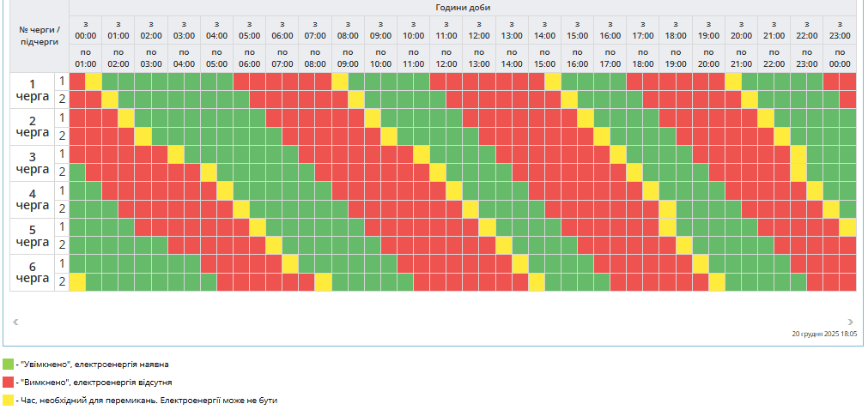Click the "Вимкнено, електроенергія відсутня" legend text
This screenshot has height=410, width=868.
point(94,382)
